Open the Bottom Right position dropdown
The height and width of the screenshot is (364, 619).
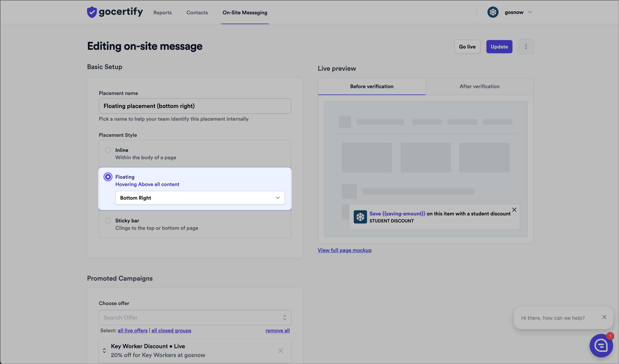pos(200,198)
